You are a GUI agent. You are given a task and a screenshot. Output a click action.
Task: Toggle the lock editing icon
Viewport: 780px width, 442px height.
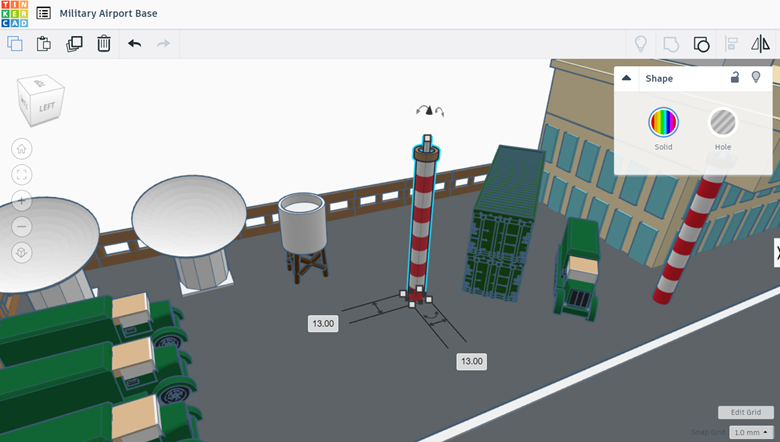point(735,77)
